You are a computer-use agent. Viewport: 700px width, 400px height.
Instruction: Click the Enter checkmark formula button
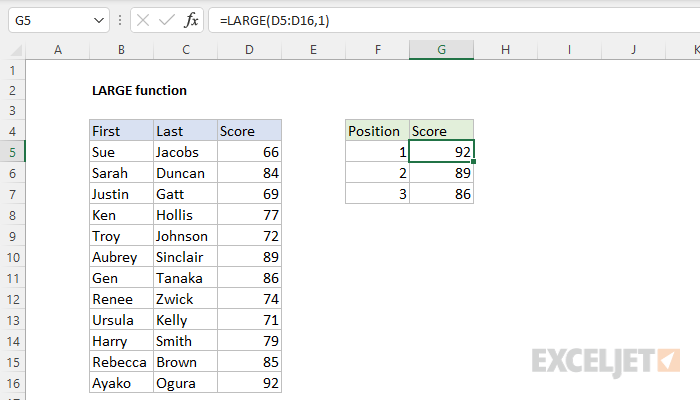(167, 21)
